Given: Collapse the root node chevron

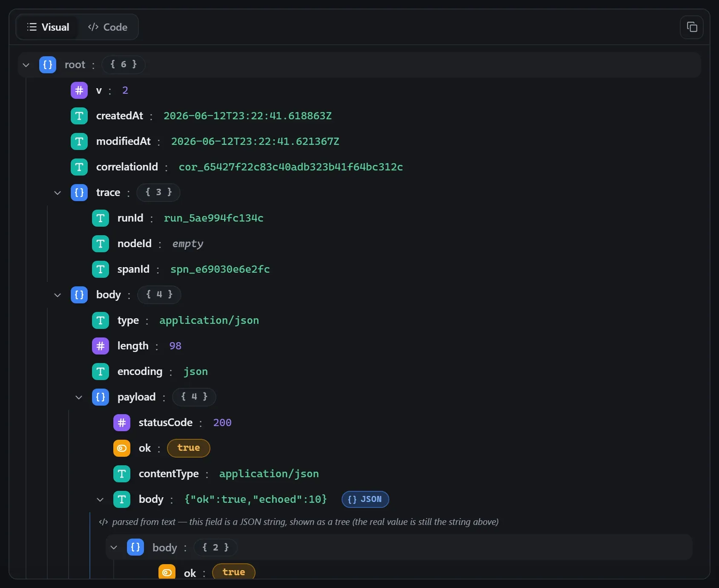Looking at the screenshot, I should [26, 65].
